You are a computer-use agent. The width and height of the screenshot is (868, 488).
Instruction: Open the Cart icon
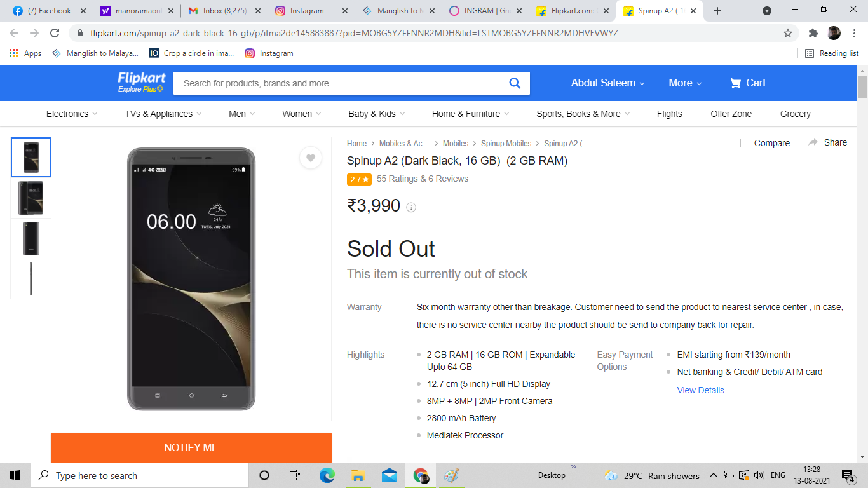pos(735,83)
